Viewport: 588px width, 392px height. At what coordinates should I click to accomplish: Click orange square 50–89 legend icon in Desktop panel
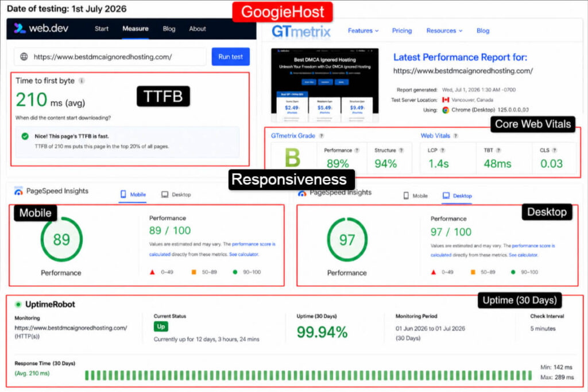point(473,272)
